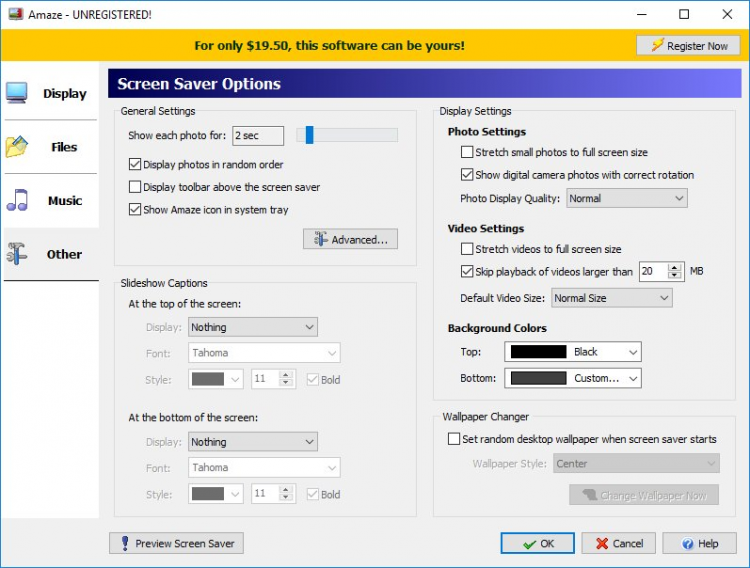The image size is (750, 568).
Task: Click the $19.50 purchase banner text
Action: [329, 45]
